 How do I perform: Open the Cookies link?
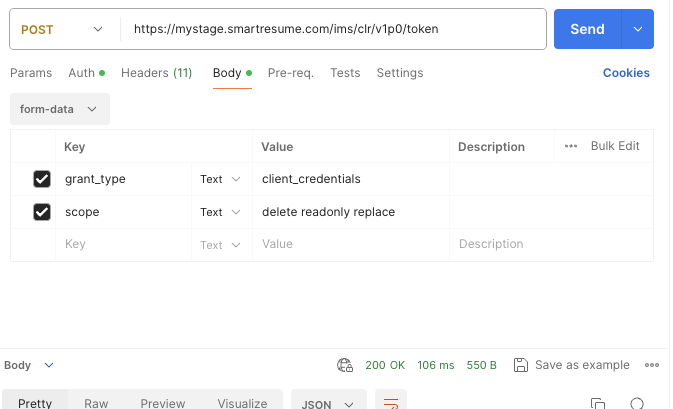[626, 73]
